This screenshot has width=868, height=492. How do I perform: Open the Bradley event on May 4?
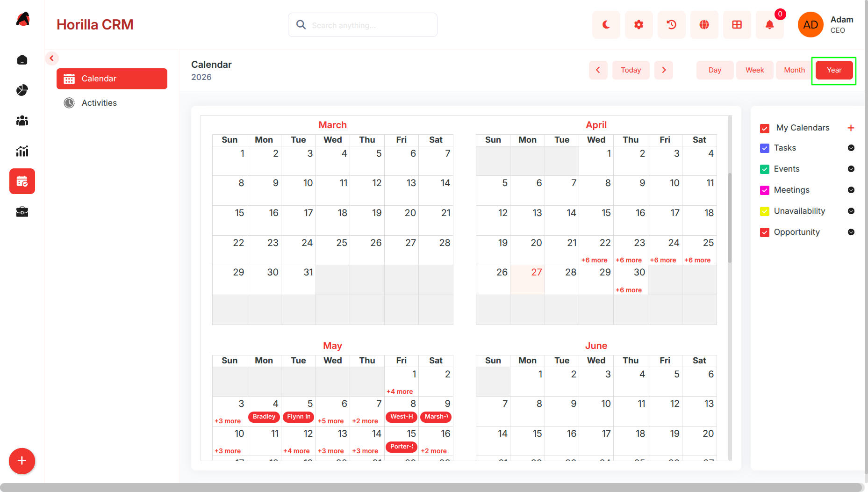point(264,417)
